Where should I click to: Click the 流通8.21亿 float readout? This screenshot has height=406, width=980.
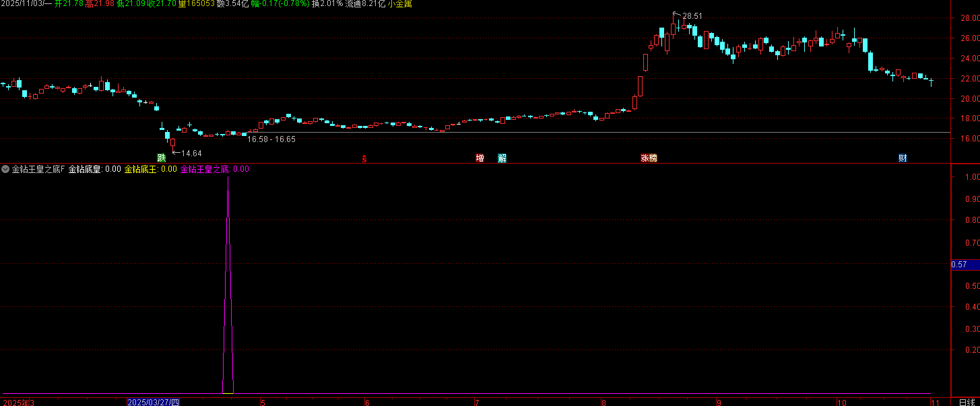coord(366,4)
